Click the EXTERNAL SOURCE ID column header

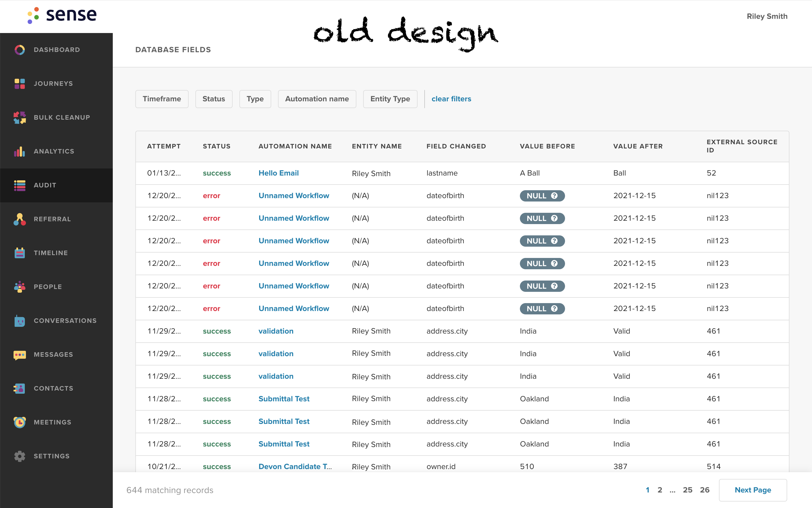point(742,146)
